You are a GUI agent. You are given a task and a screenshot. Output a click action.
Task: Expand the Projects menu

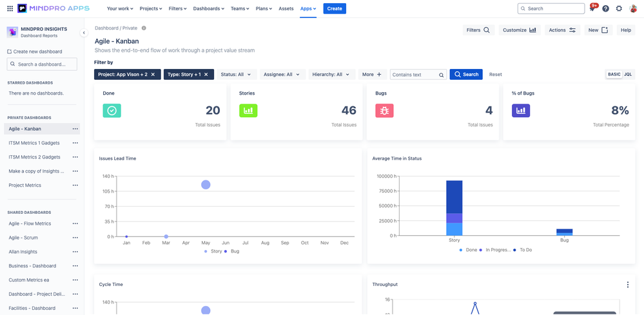(151, 8)
